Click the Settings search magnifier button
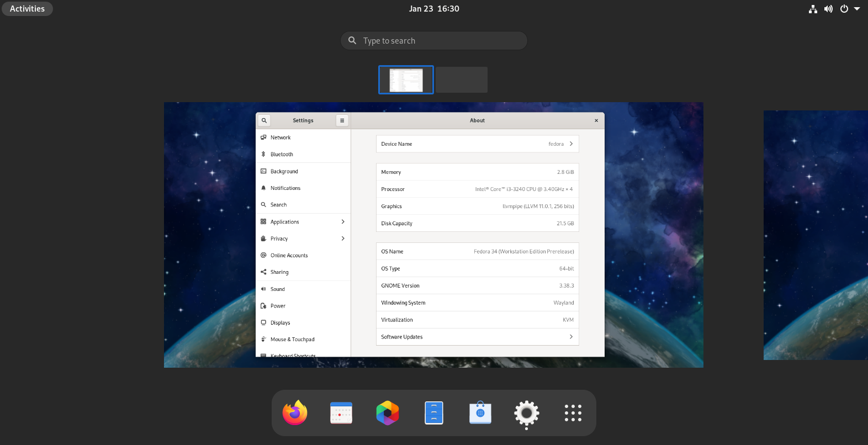Viewport: 868px width, 445px height. [x=264, y=120]
